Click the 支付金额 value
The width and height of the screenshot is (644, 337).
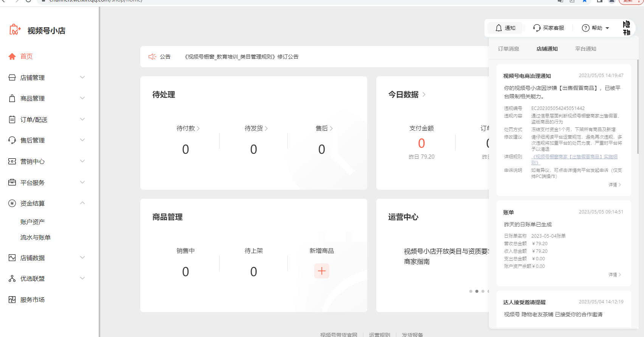[x=422, y=143]
